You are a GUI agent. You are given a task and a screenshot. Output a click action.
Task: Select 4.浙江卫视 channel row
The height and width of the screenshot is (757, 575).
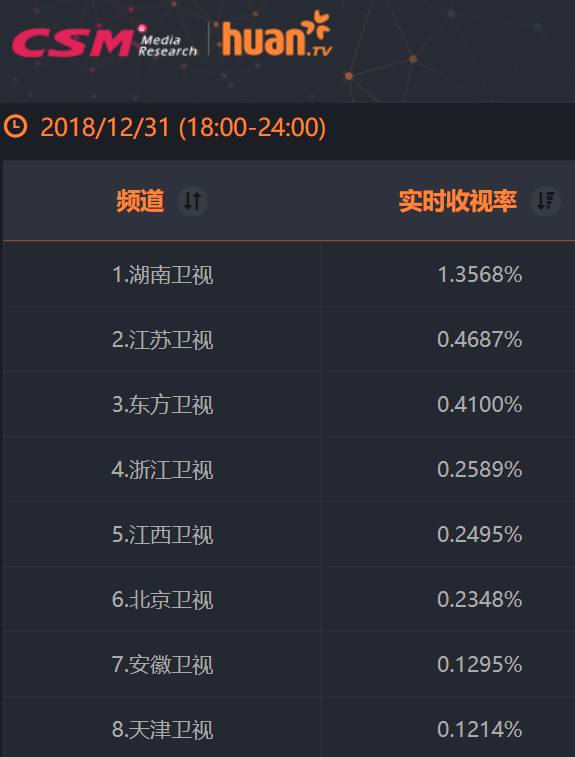point(289,469)
